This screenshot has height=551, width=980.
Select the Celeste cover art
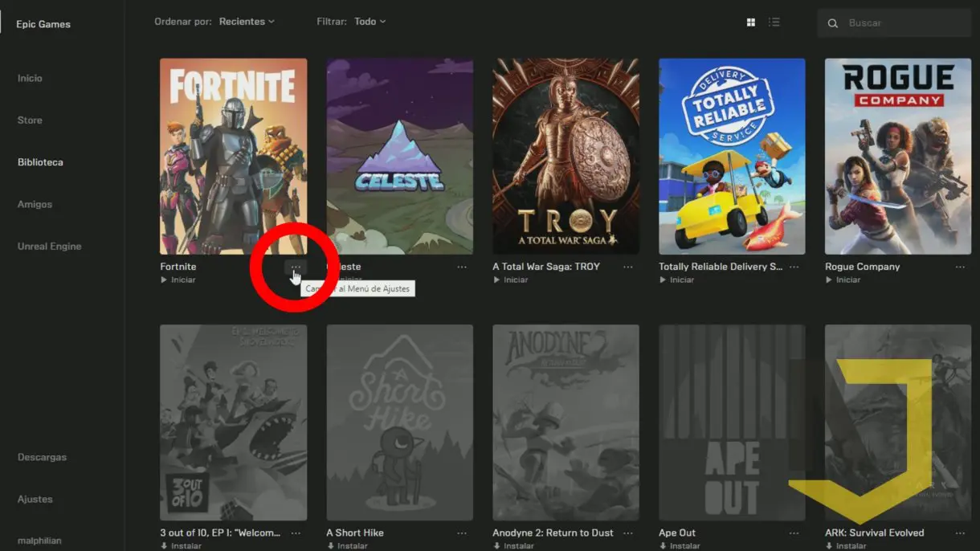(x=400, y=156)
